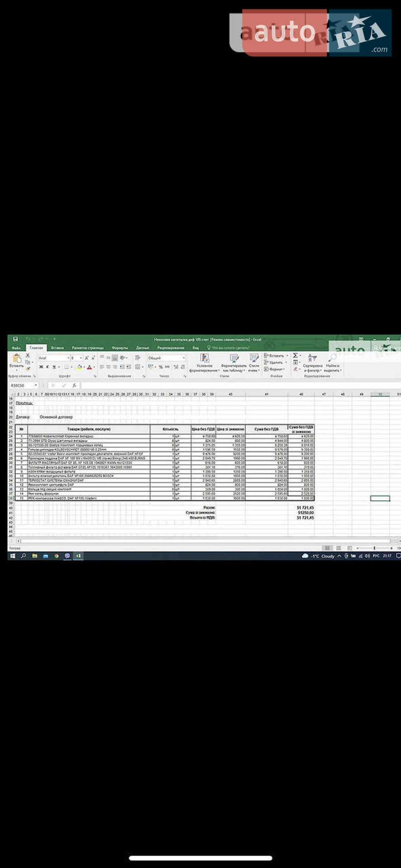
Task: Click the Wrap Text icon
Action: [x=137, y=358]
